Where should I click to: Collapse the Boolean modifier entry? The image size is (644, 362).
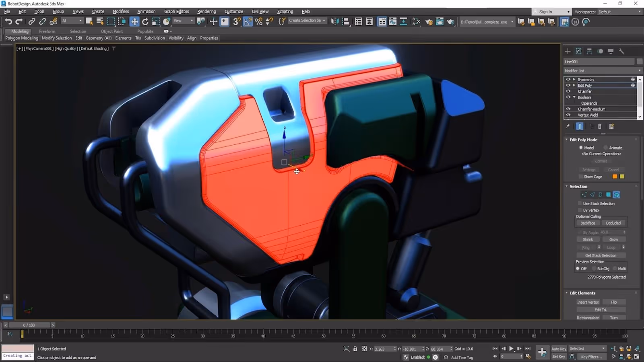574,97
